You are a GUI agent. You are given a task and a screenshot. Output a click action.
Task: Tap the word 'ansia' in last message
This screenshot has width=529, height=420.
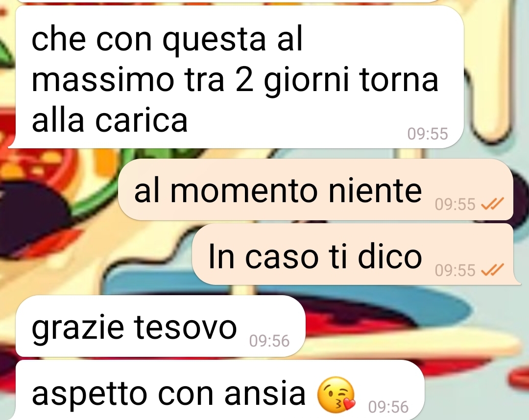[x=265, y=394]
